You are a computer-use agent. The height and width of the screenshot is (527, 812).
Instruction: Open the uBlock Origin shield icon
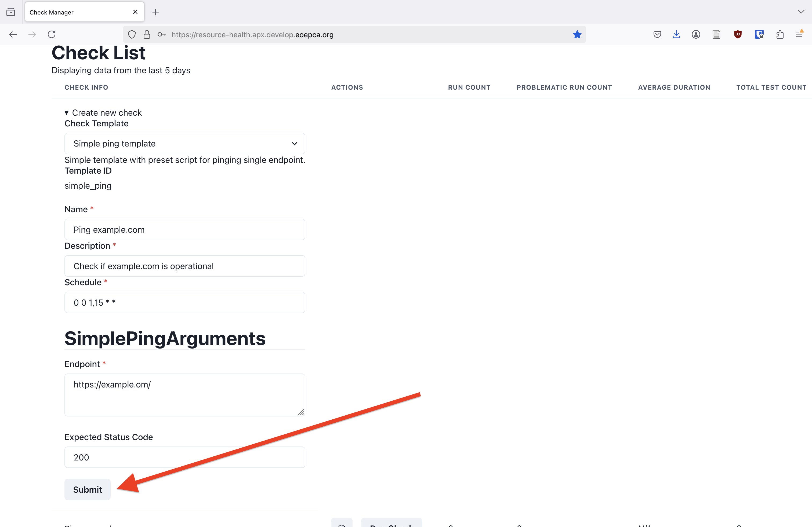[x=738, y=34]
